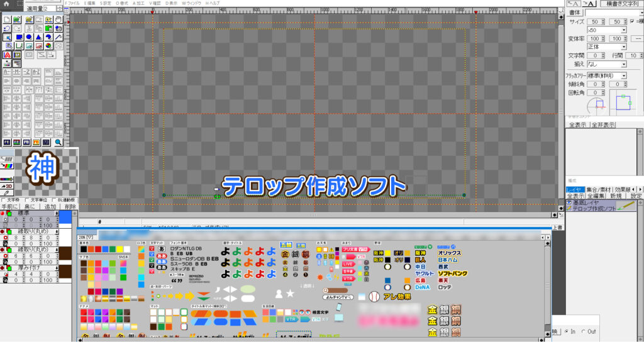Viewport: 644px width, 342px height.
Task: Click the 新規 layer button
Action: point(616,196)
